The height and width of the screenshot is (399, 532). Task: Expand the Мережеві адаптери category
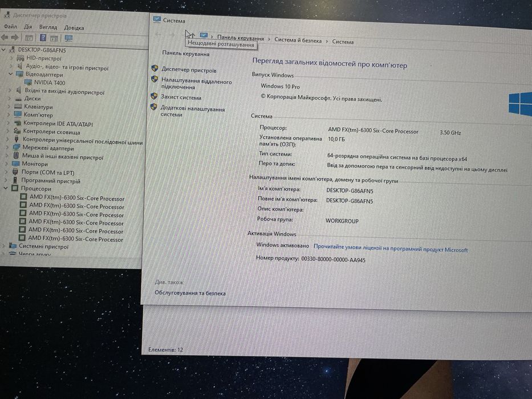(x=7, y=147)
